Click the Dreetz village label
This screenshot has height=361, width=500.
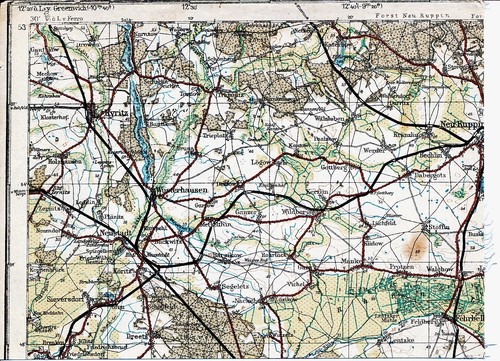(138, 337)
